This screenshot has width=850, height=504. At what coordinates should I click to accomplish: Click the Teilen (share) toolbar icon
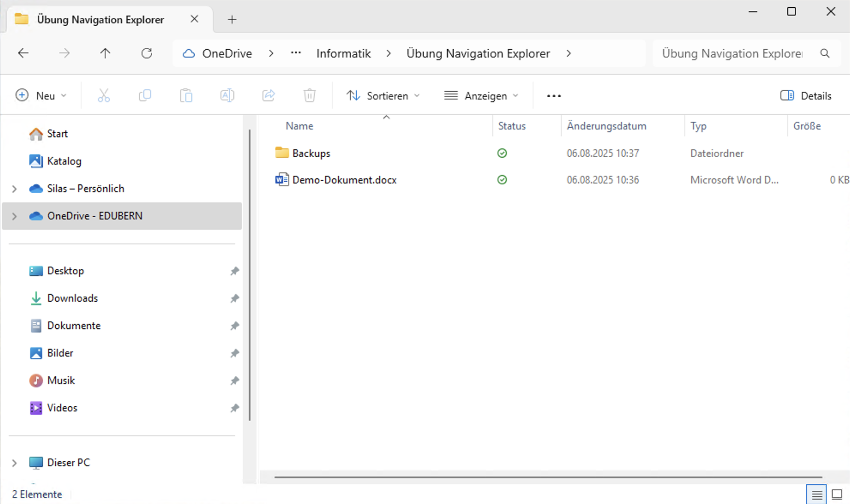coord(268,95)
